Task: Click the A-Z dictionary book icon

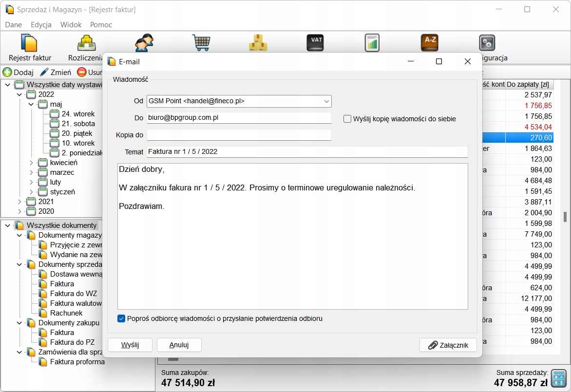Action: 429,43
